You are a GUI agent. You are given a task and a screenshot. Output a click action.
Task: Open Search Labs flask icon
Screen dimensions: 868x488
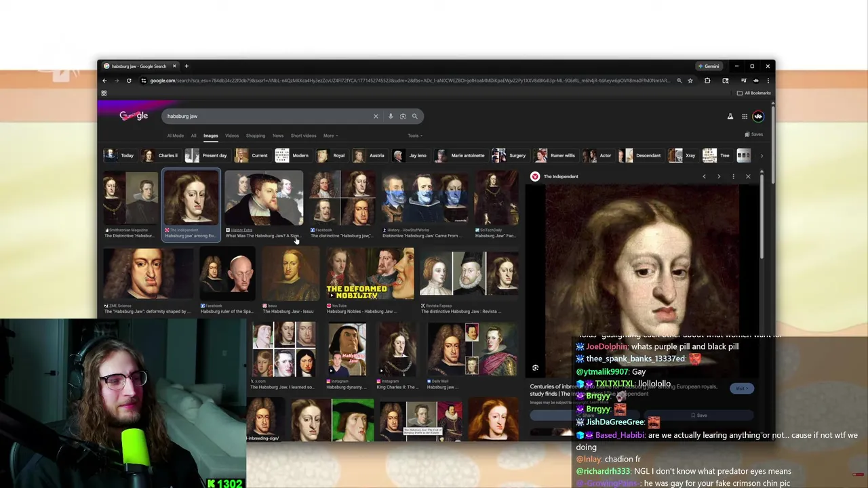[x=730, y=117]
